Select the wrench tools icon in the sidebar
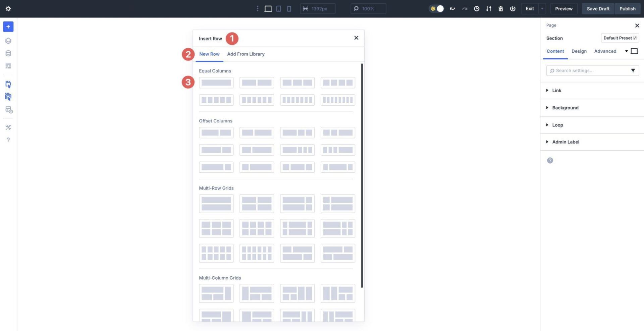The height and width of the screenshot is (331, 644). pyautogui.click(x=8, y=127)
